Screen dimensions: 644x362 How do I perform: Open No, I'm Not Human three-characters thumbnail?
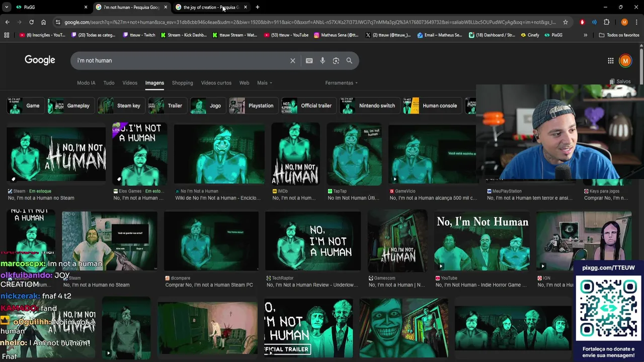(481, 242)
